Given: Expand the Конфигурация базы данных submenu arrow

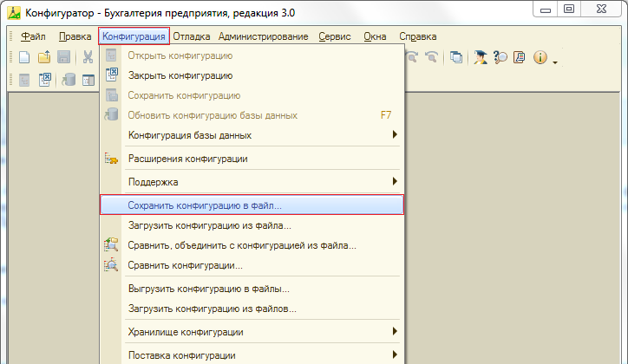Looking at the screenshot, I should 395,134.
